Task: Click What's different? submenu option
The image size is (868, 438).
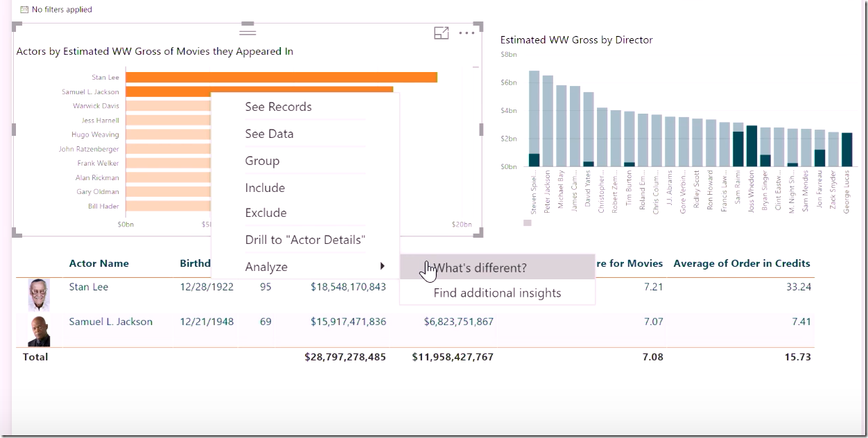Action: (480, 268)
